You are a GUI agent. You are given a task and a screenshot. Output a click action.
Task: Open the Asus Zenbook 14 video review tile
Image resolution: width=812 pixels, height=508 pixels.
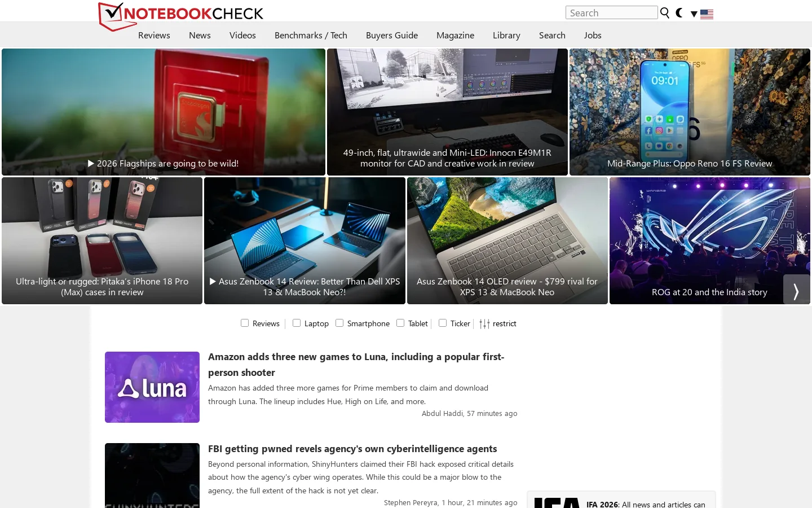tap(304, 240)
